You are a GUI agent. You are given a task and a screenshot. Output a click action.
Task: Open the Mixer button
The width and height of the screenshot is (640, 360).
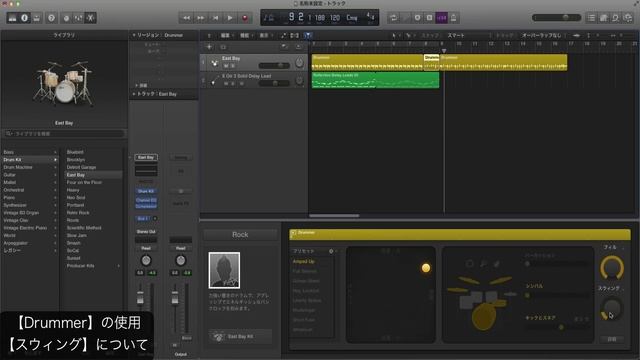pos(78,18)
